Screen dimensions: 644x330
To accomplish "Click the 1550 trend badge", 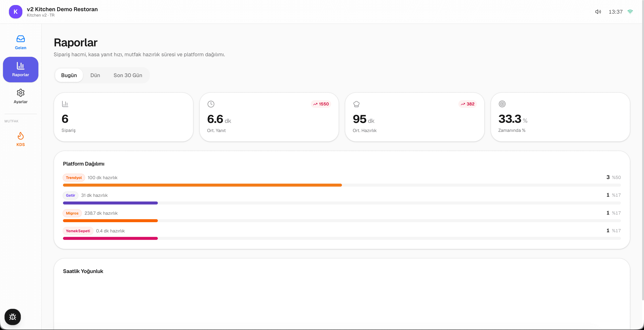I will (321, 104).
